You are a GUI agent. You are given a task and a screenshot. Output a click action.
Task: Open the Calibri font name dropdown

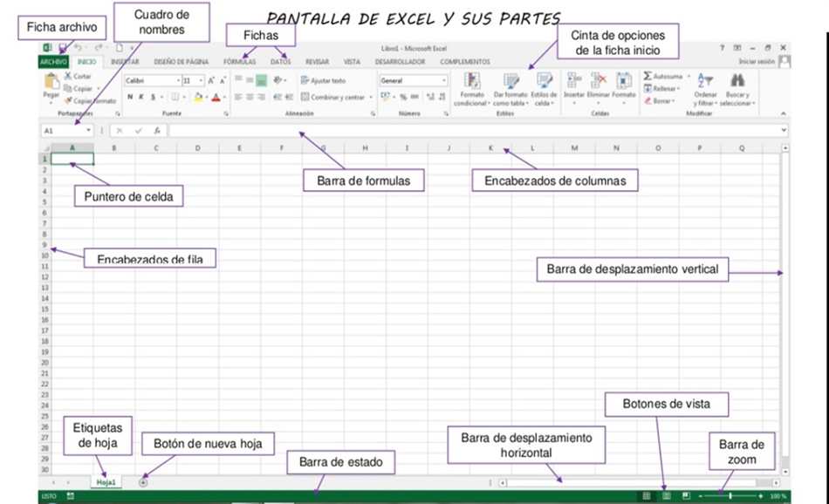click(178, 80)
